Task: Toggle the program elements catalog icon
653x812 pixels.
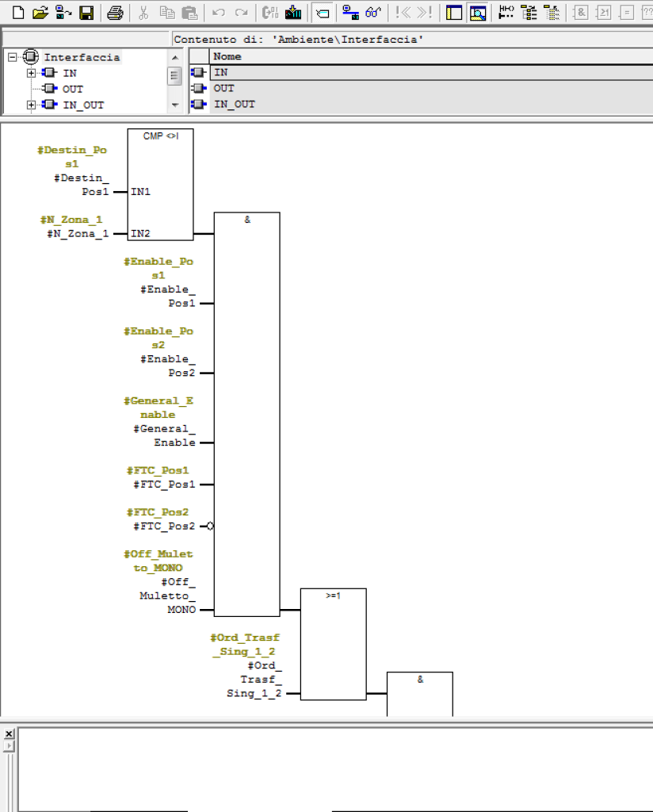Action: tap(322, 13)
